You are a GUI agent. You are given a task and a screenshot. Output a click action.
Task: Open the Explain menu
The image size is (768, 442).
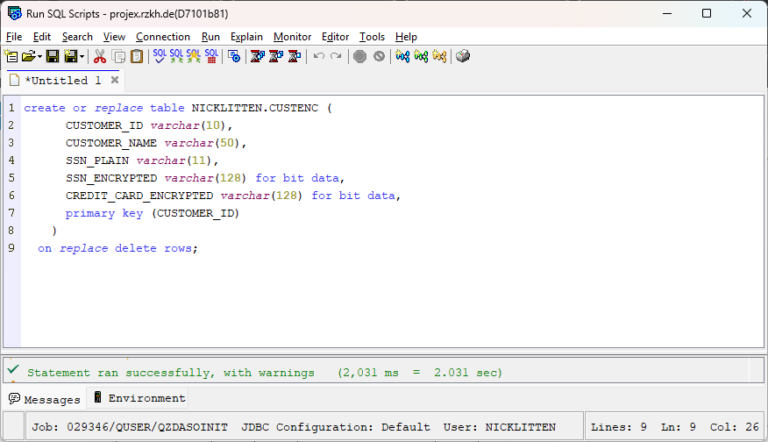[x=246, y=37]
